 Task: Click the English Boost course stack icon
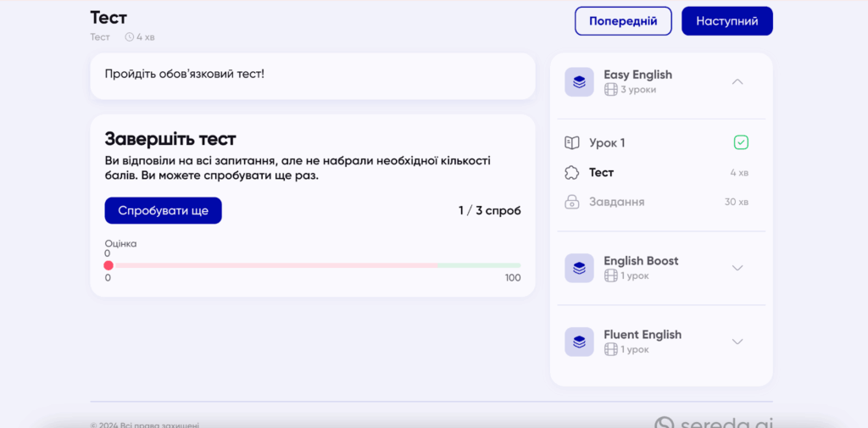(x=579, y=268)
